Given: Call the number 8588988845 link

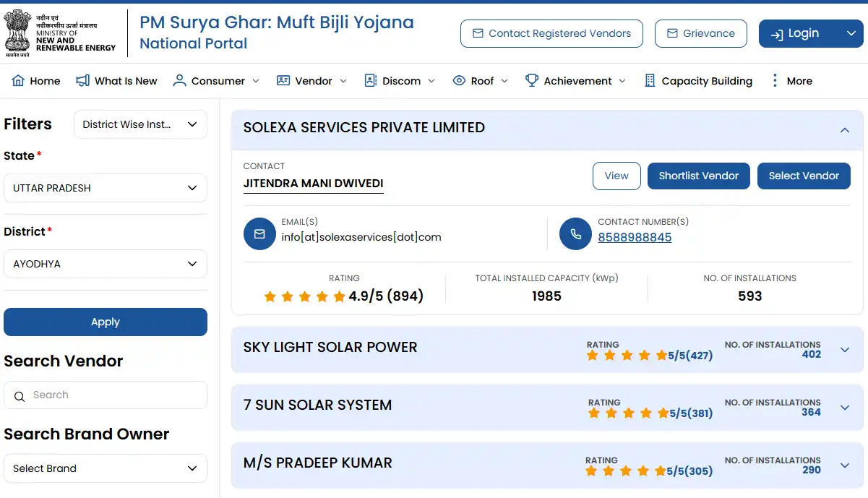Looking at the screenshot, I should pos(635,237).
